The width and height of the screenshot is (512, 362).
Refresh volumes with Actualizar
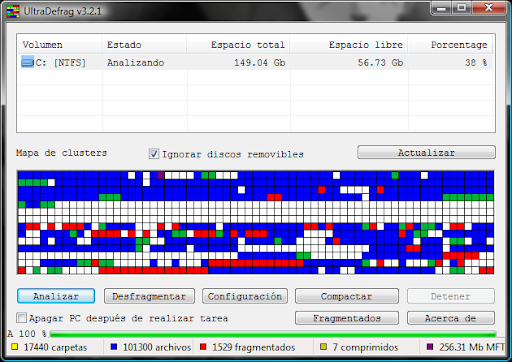[426, 152]
